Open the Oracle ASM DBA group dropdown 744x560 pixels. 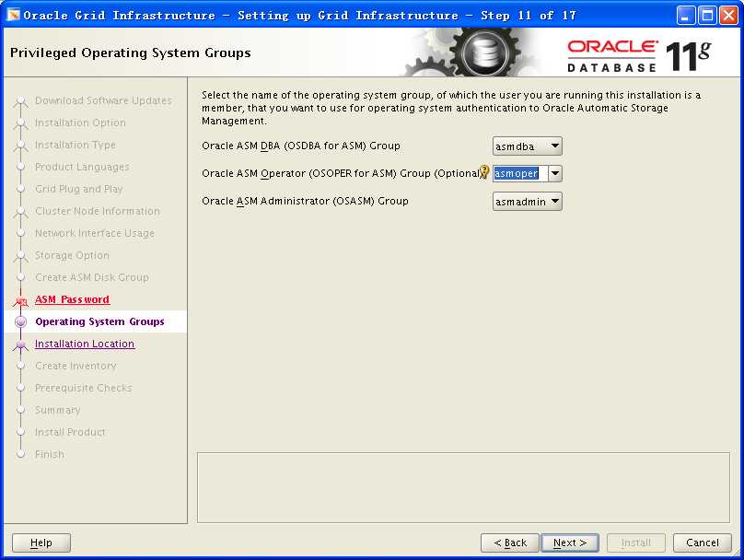click(528, 146)
